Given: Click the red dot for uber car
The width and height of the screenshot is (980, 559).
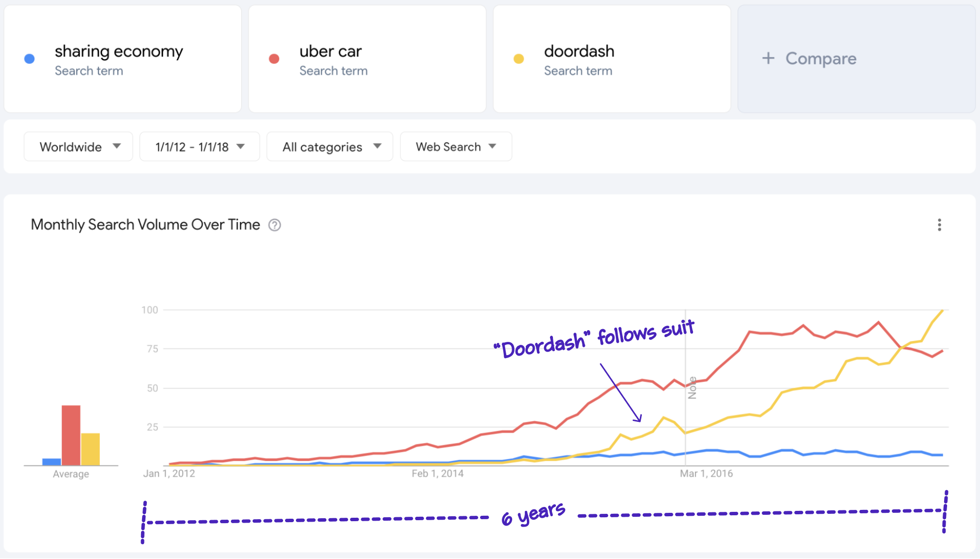Looking at the screenshot, I should click(x=274, y=59).
